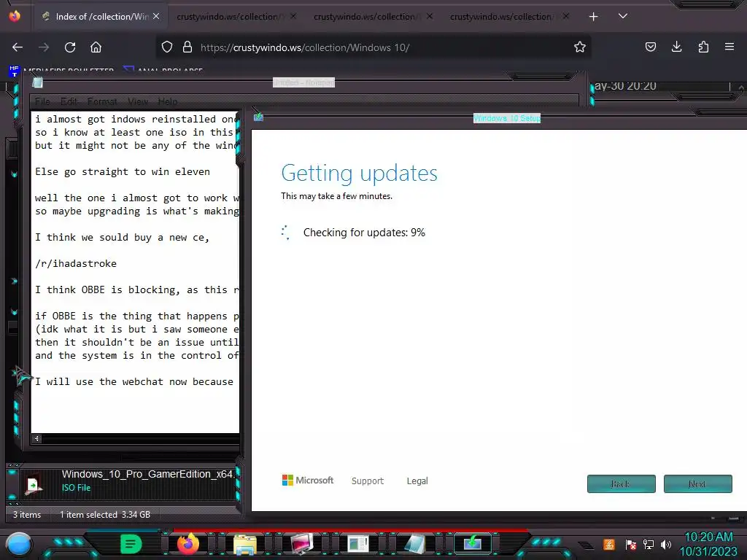This screenshot has width=747, height=560.
Task: Click the Microsoft logo in Setup
Action: click(x=308, y=480)
